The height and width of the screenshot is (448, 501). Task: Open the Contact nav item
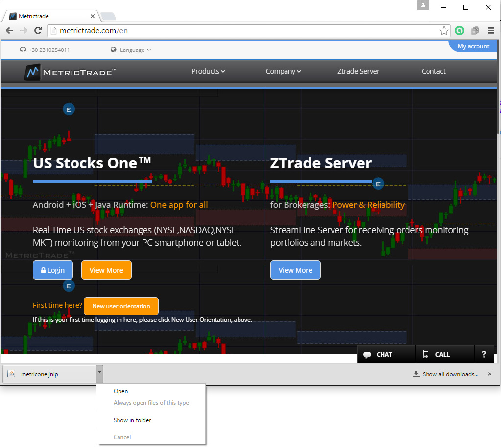point(433,71)
